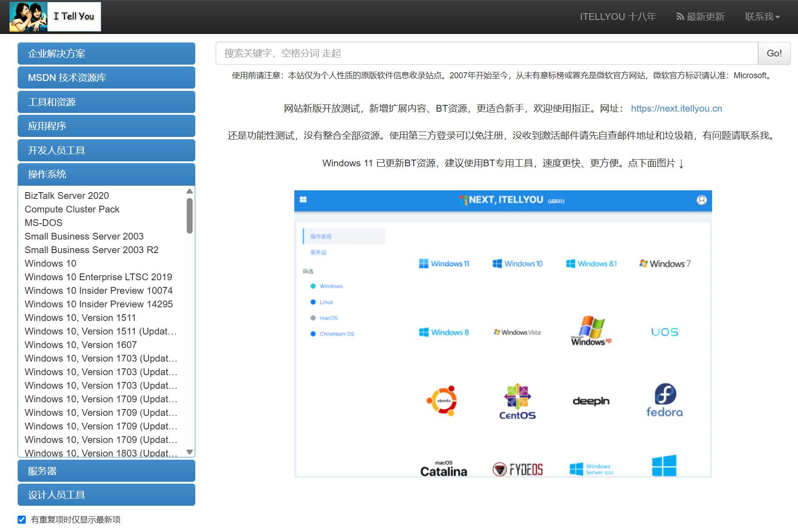Click the Windows XP logo
Viewport: 798px width, 532px height.
point(591,331)
